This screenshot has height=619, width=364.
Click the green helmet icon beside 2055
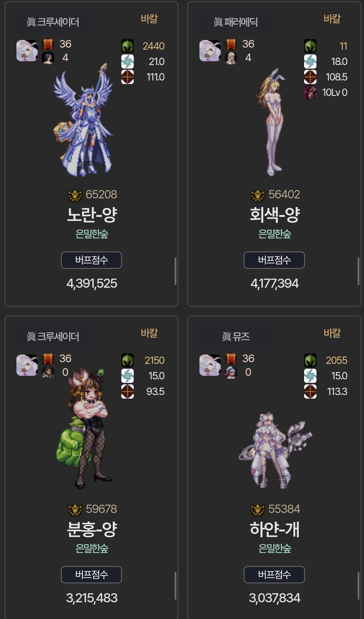coord(310,360)
